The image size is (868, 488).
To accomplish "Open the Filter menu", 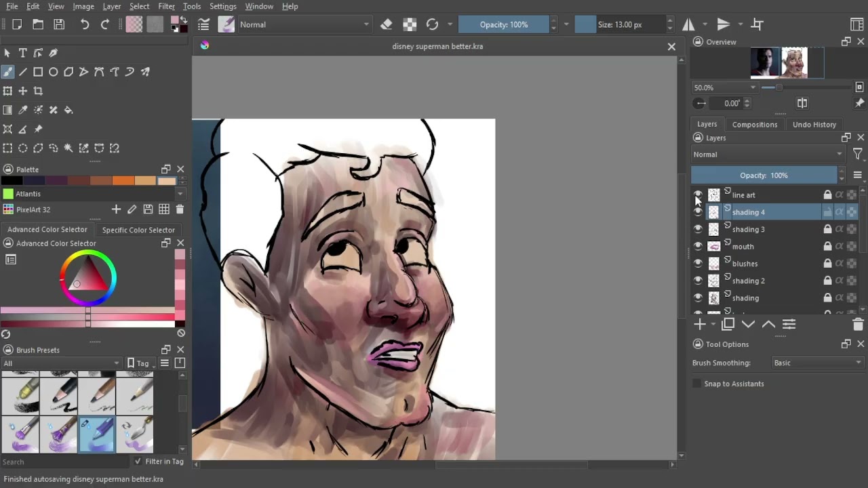I will click(166, 6).
